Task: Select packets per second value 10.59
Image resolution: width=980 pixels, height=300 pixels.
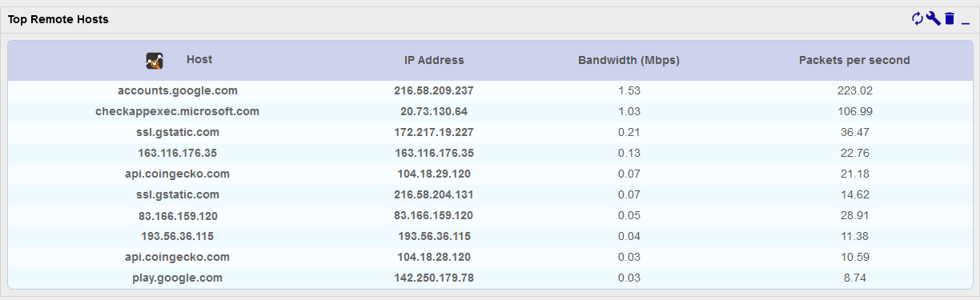Action: [x=854, y=257]
